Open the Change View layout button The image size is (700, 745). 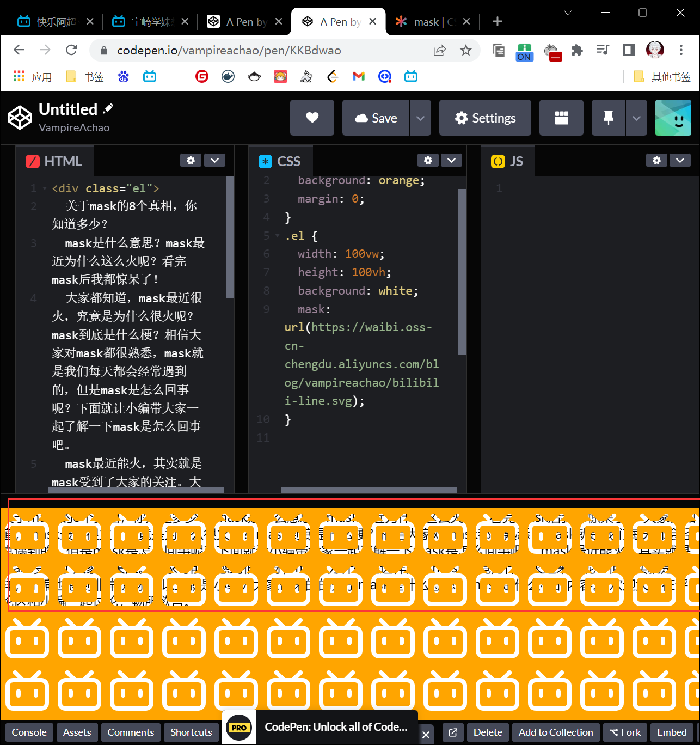point(561,118)
